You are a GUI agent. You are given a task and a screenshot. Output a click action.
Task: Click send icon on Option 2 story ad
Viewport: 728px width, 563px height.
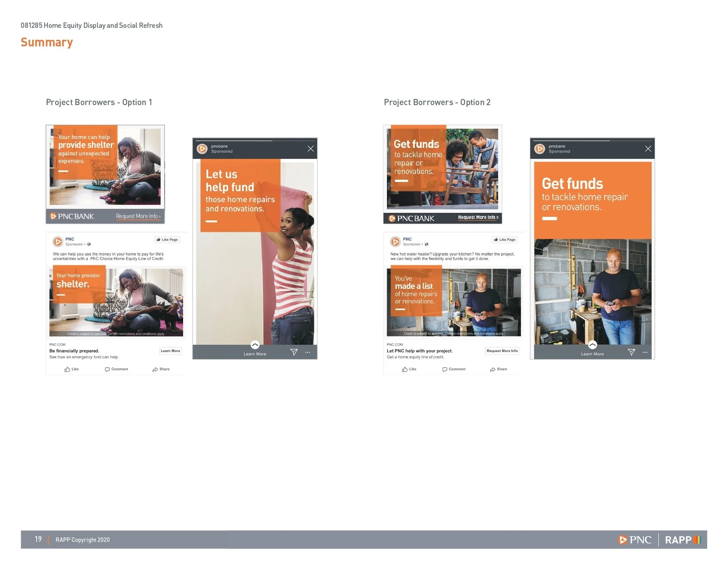(x=631, y=352)
